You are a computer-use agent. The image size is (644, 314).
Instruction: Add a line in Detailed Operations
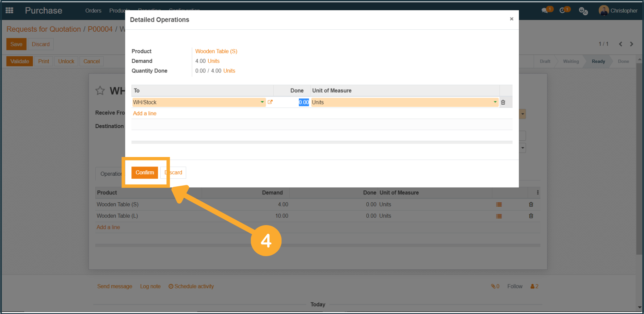(145, 113)
